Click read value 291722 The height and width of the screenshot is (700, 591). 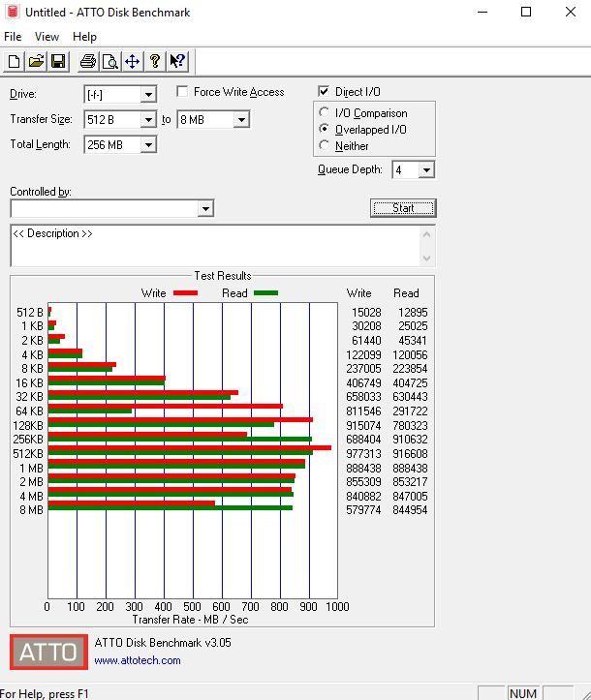click(410, 411)
